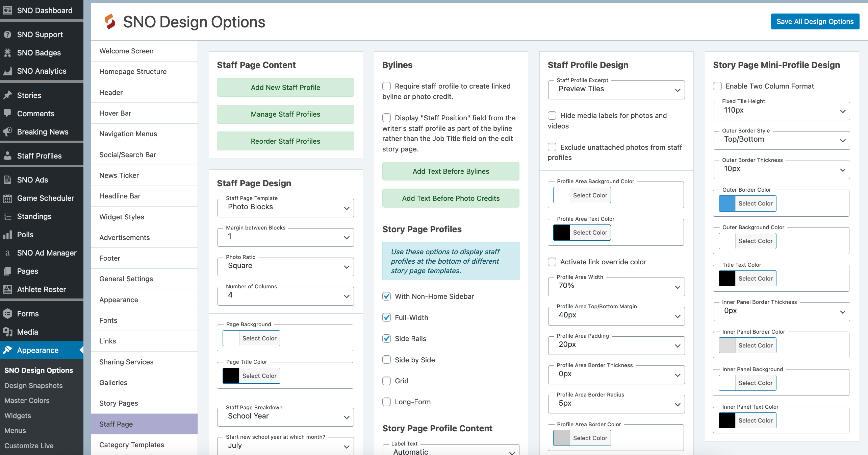Click Add New Staff Profile button
The image size is (868, 455).
[285, 88]
